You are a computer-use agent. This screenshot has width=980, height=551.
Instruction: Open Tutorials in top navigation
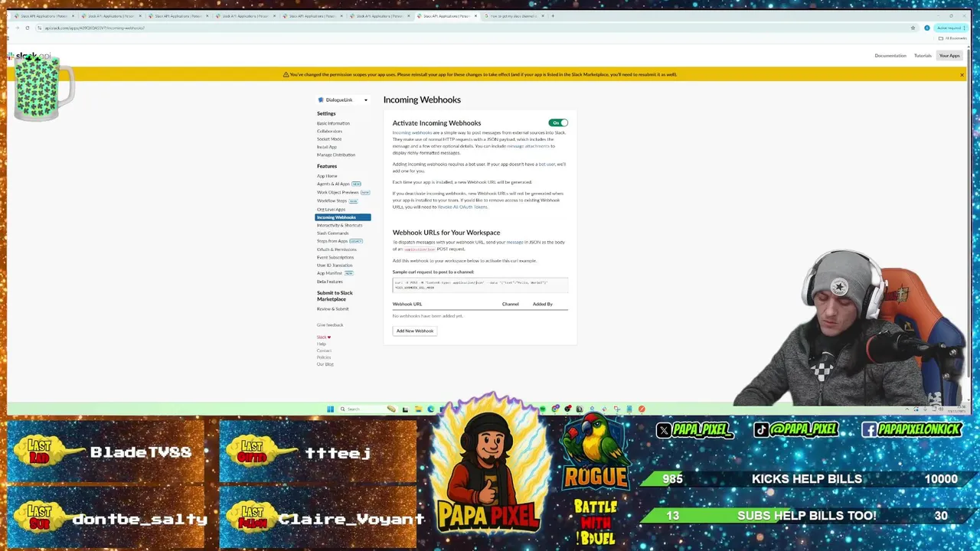coord(923,55)
